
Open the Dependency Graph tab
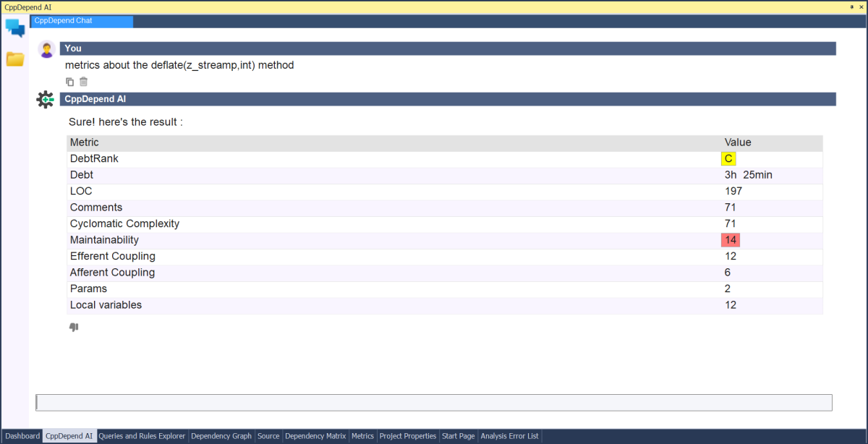coord(221,436)
